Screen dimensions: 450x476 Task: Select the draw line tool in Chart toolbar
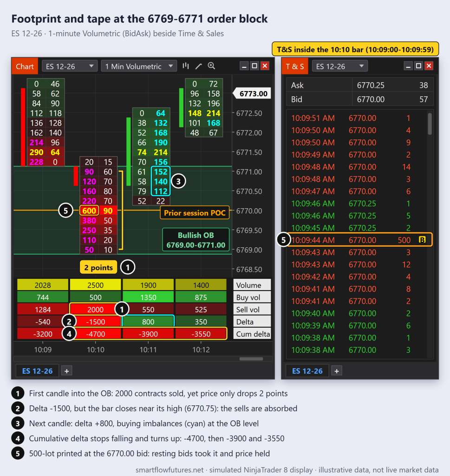[x=199, y=66]
